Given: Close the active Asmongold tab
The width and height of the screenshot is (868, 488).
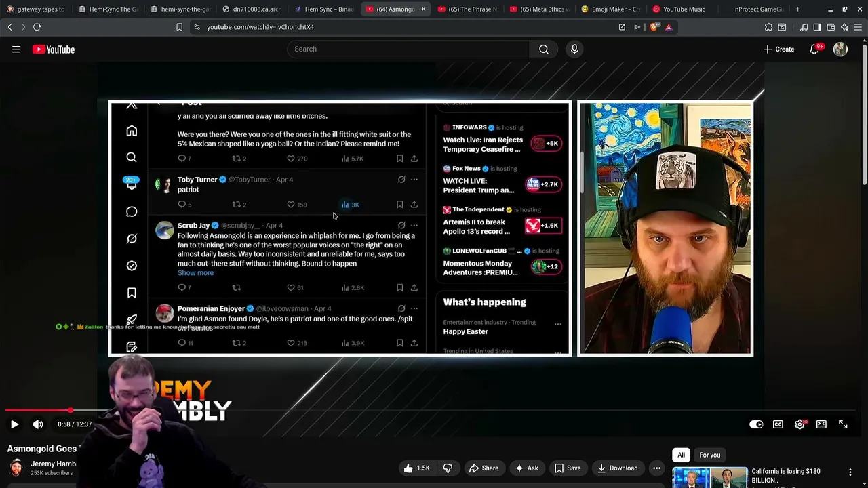Looking at the screenshot, I should point(424,9).
